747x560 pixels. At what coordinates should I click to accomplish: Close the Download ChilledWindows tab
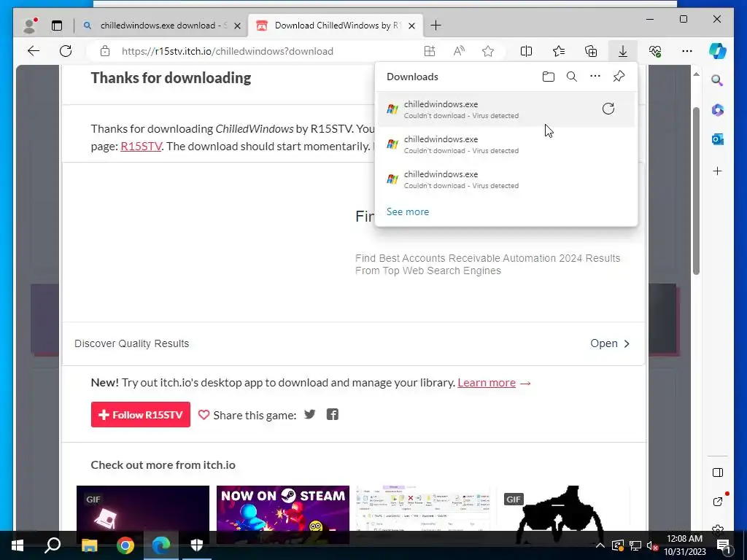[x=412, y=26]
